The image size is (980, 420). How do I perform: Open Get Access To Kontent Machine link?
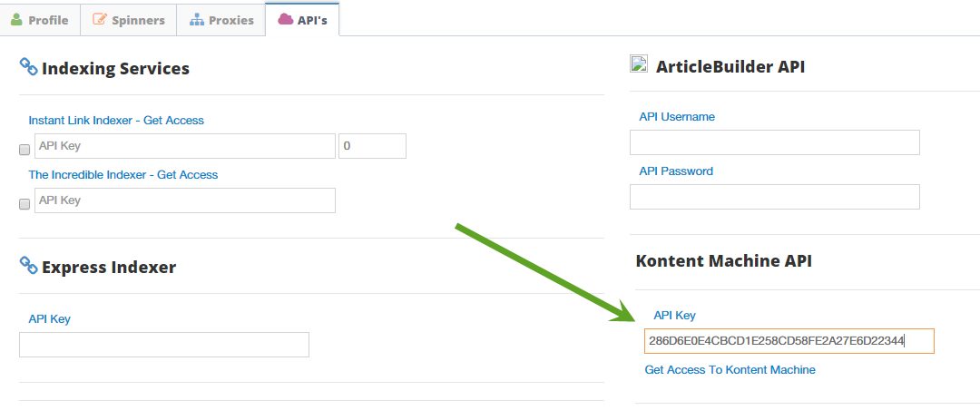click(730, 370)
